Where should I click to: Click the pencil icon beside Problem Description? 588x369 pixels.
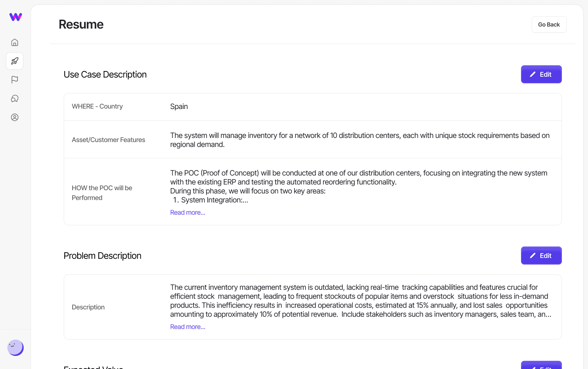(532, 256)
